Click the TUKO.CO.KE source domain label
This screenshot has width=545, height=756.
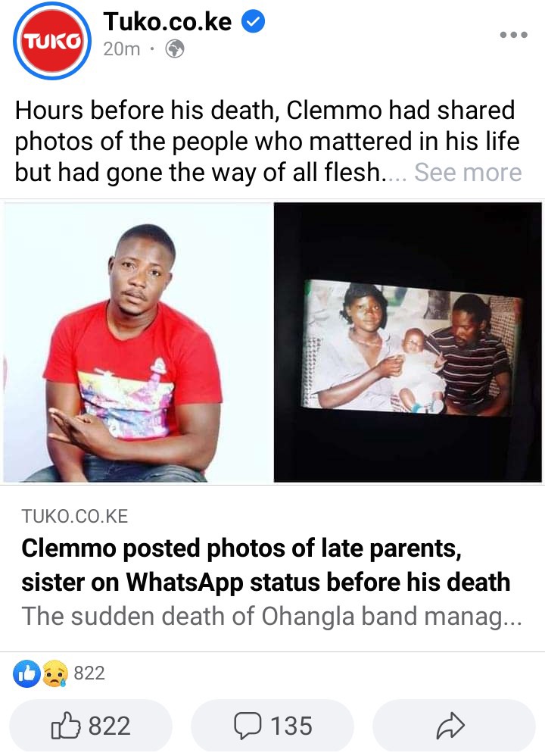(x=75, y=517)
